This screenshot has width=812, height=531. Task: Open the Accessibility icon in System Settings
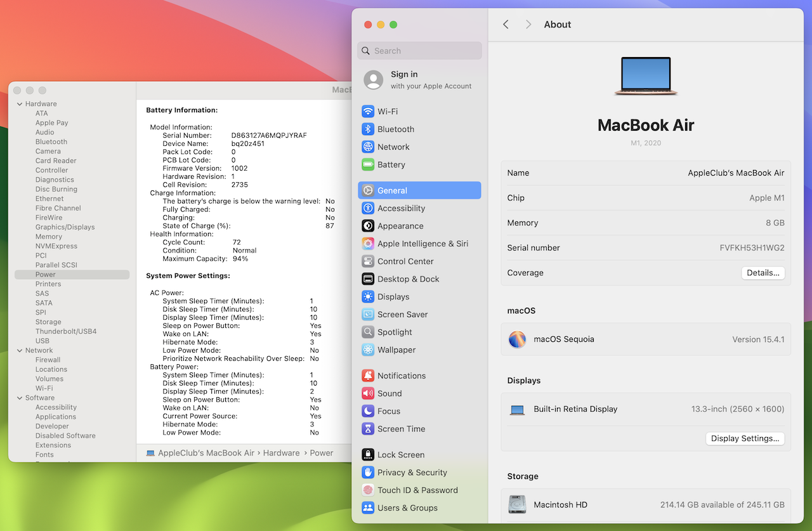[368, 208]
